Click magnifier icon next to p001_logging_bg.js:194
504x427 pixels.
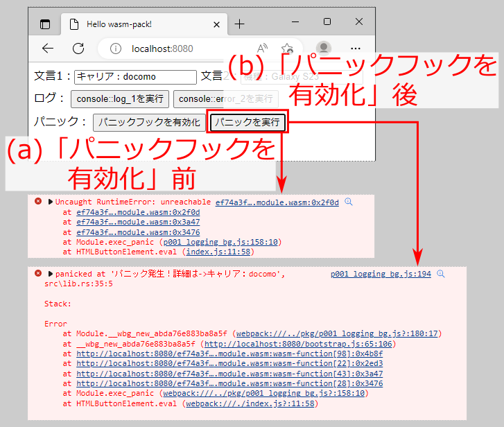click(x=441, y=274)
